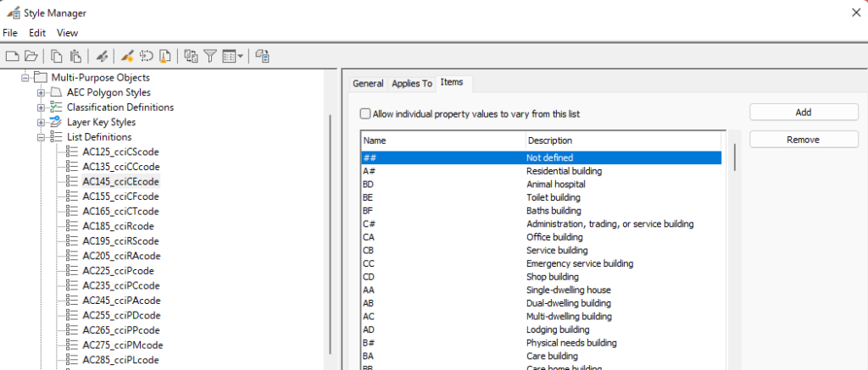868x370 pixels.
Task: Close the Style Manager window
Action: click(855, 13)
